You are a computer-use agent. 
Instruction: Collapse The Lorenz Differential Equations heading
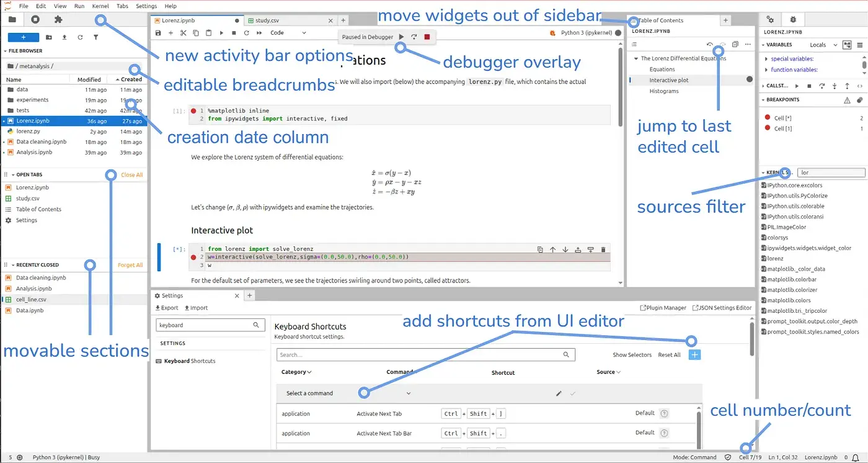click(x=635, y=58)
